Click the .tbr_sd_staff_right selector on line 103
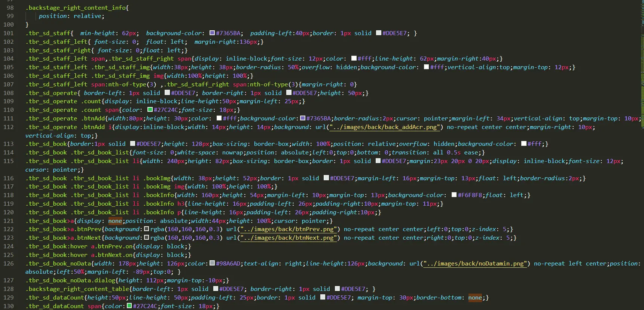The image size is (644, 310). click(58, 50)
